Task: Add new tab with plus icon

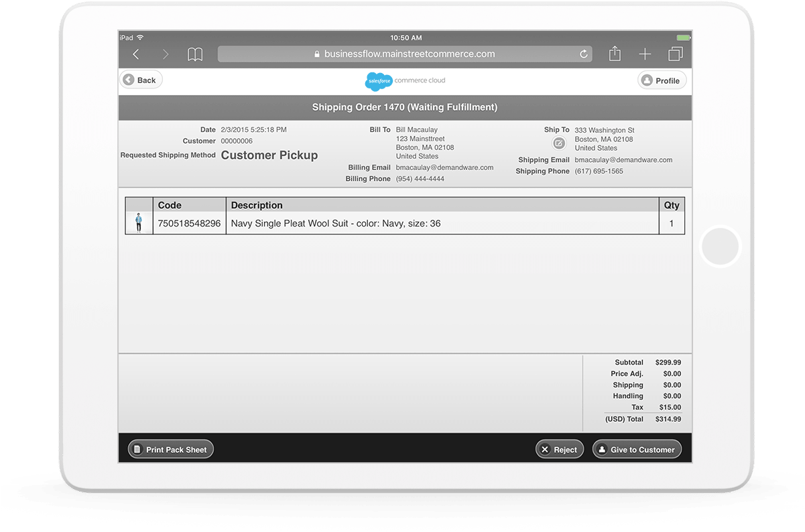Action: pyautogui.click(x=645, y=54)
